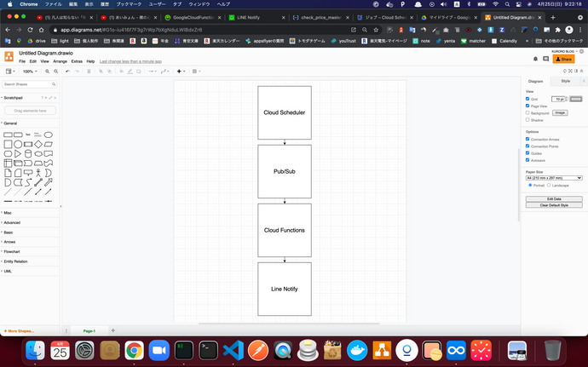Open Visual Studio Code from the Dock
The image size is (588, 367).
click(233, 351)
